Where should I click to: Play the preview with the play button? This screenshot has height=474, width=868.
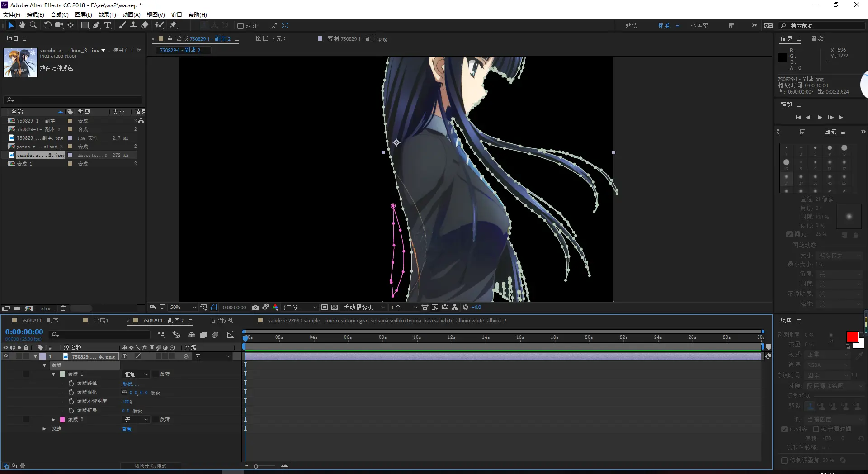pyautogui.click(x=820, y=118)
